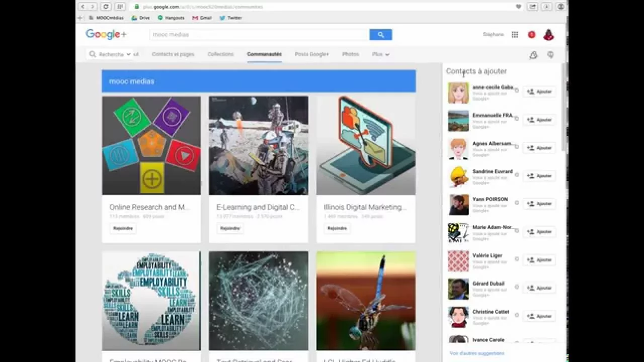Add Sandrine Euvrard as contact

539,176
